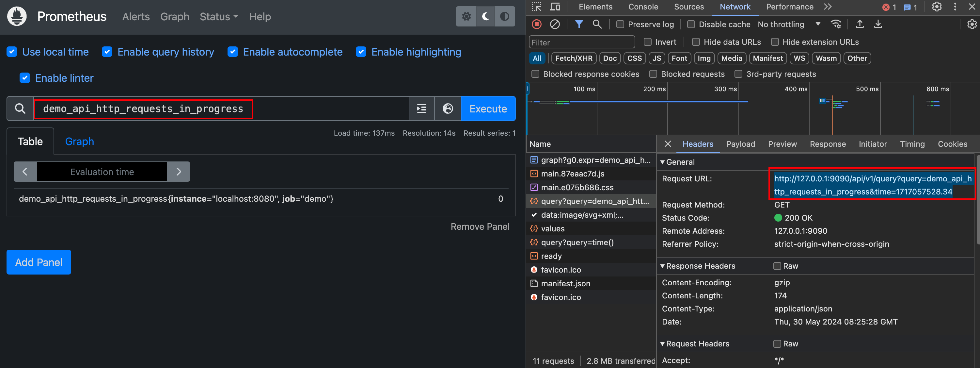
Task: Clear the network log icon
Action: point(555,25)
